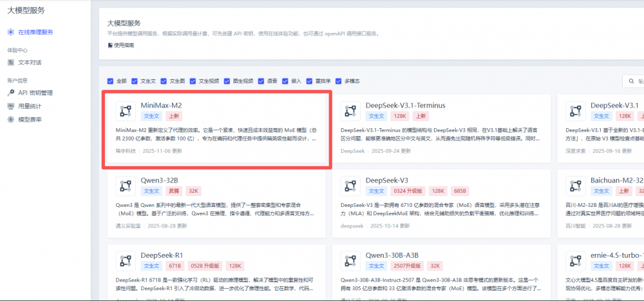
Task: Click the DeepSeek-V3 card's model icon
Action: coord(351,186)
